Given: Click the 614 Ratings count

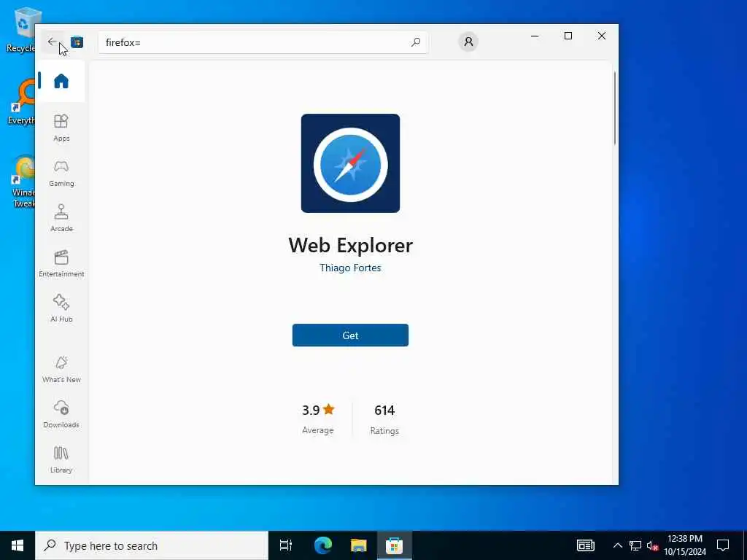Looking at the screenshot, I should 384,419.
